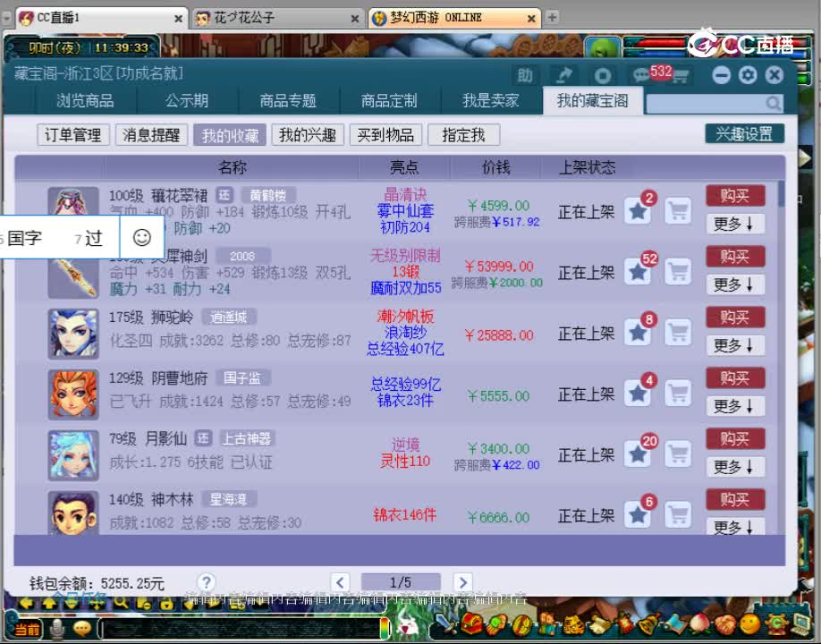Toggle favorite star for 狮驼岭 listing
The height and width of the screenshot is (644, 821).
pyautogui.click(x=638, y=333)
